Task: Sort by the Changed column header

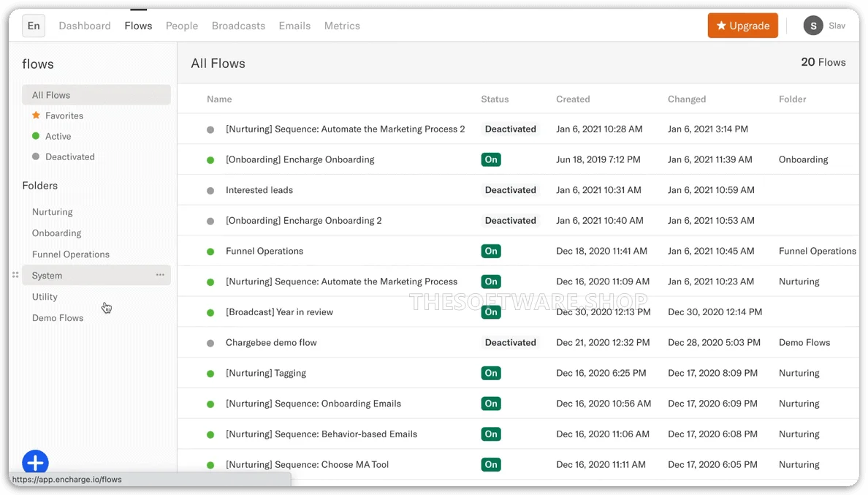Action: [686, 99]
